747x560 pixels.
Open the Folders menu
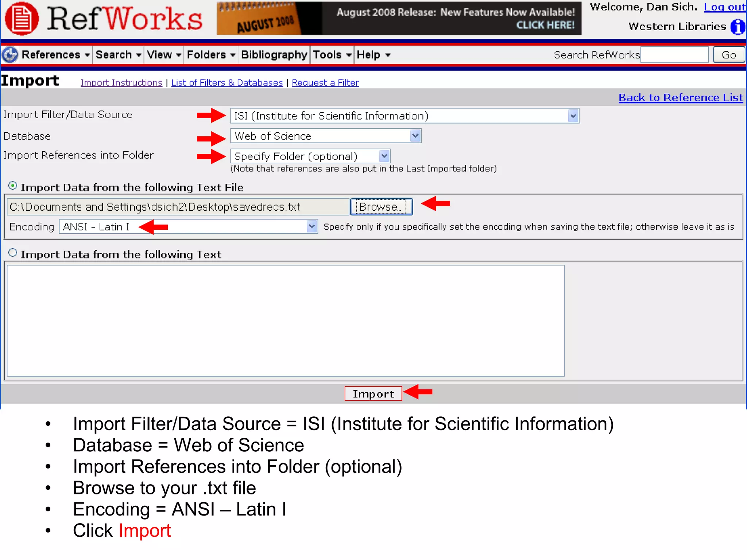[x=211, y=55]
